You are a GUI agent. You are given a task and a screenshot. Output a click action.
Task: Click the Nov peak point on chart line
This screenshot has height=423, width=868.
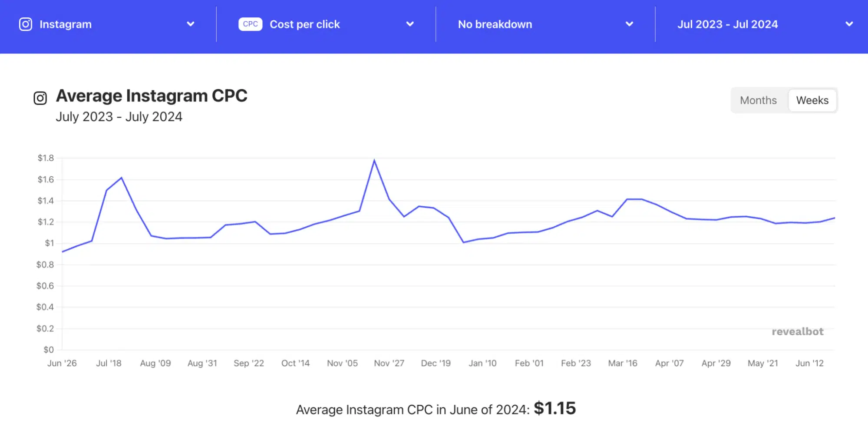pos(374,161)
